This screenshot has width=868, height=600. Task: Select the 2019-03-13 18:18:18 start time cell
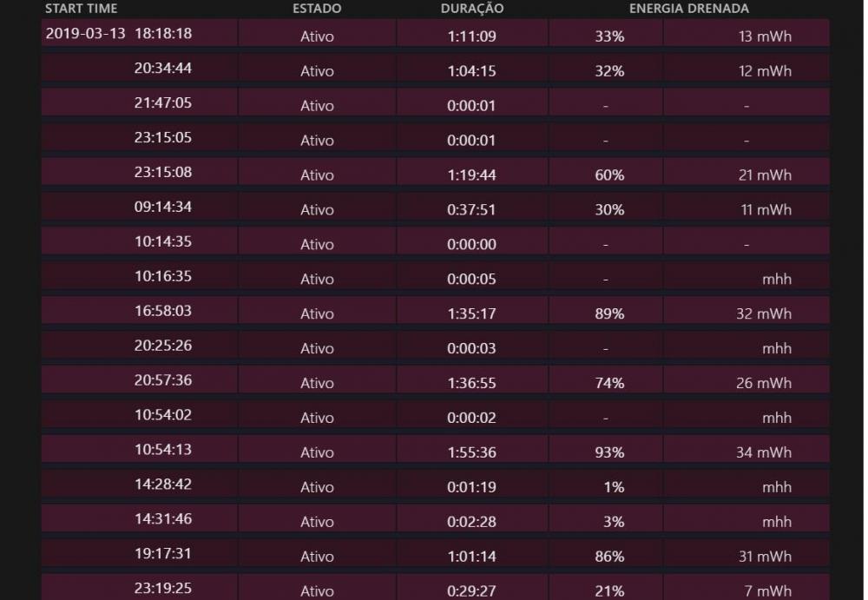point(119,34)
